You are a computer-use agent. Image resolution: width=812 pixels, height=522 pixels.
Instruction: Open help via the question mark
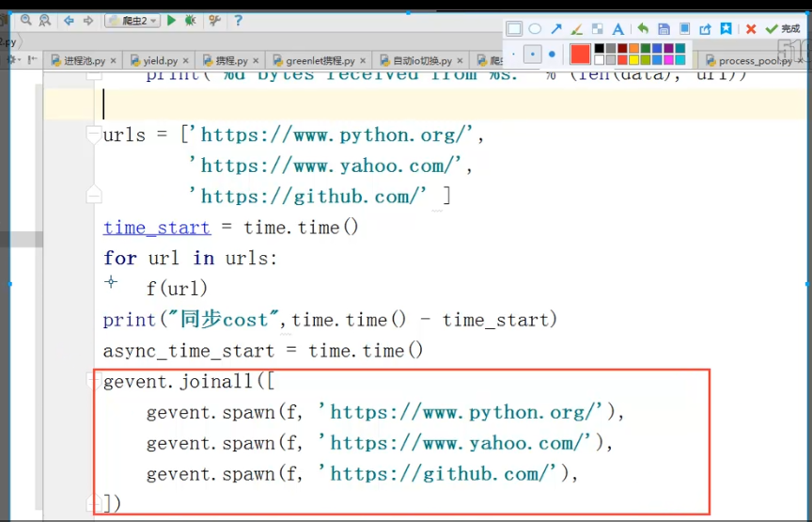tap(238, 21)
